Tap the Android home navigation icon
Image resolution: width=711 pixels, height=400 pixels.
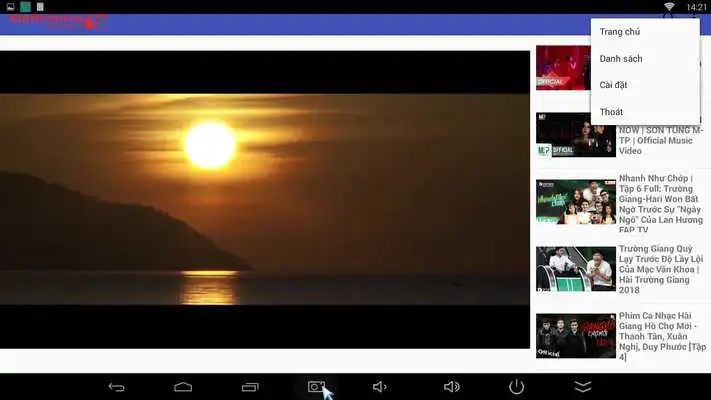(x=183, y=387)
